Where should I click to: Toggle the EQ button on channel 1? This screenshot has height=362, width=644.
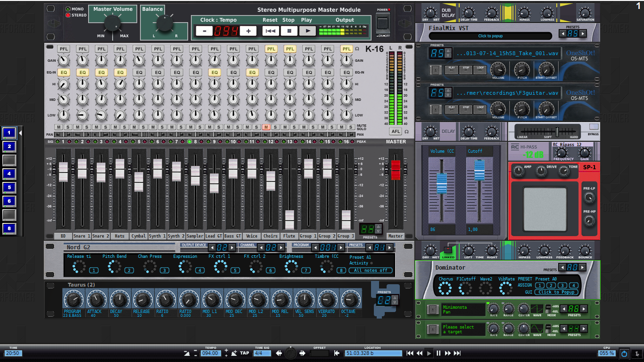[63, 73]
